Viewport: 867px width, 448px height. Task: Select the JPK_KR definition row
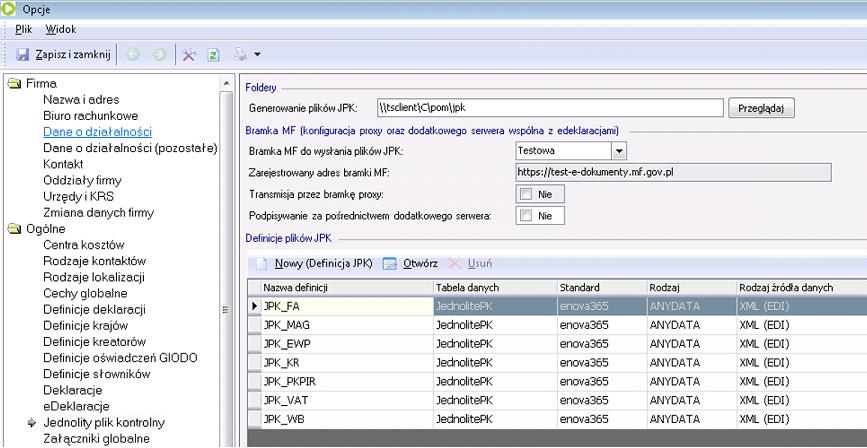(557, 363)
